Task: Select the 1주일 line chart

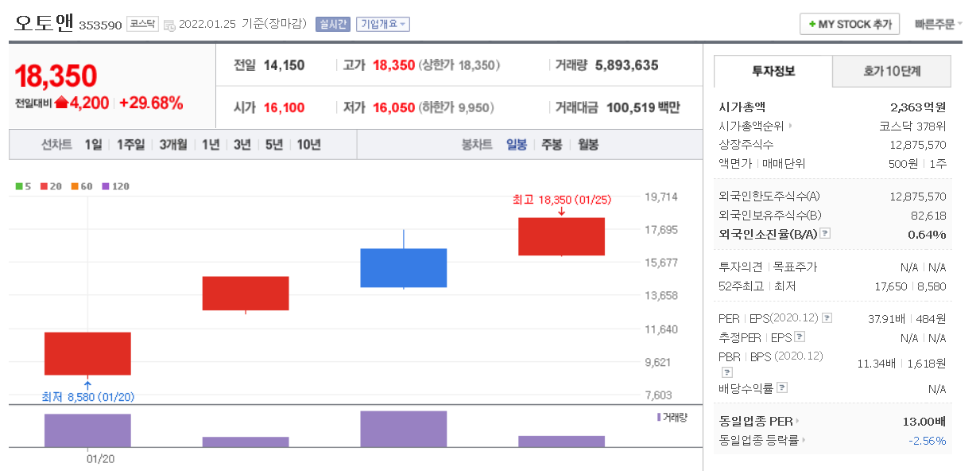Action: click(x=130, y=145)
